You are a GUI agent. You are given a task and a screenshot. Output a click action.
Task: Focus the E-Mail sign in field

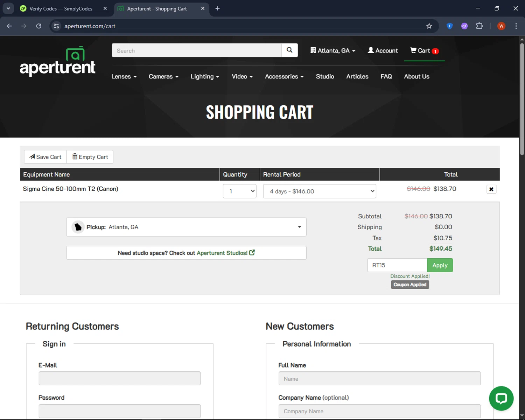[120, 378]
